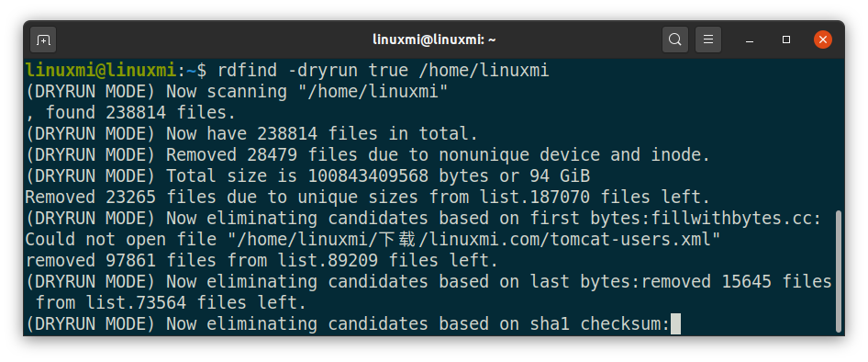Open a new terminal tab
868x362 pixels.
pos(43,40)
